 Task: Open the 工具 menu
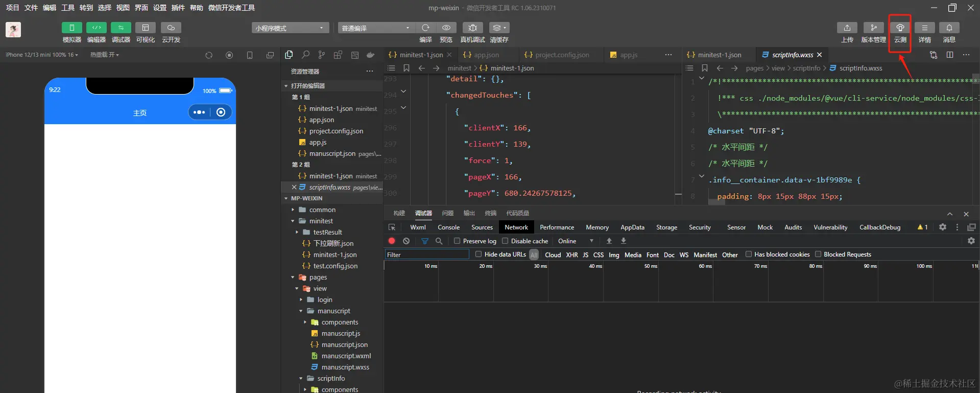[68, 8]
